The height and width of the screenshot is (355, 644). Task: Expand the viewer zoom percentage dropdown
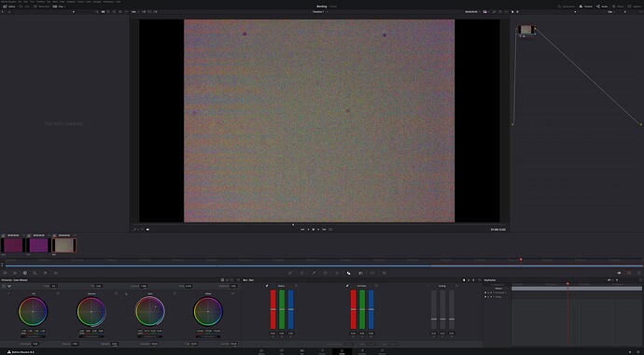[x=134, y=12]
